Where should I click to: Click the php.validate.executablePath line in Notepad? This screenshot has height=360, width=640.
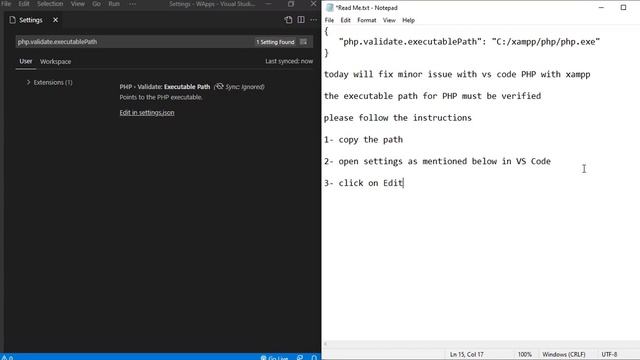point(469,42)
